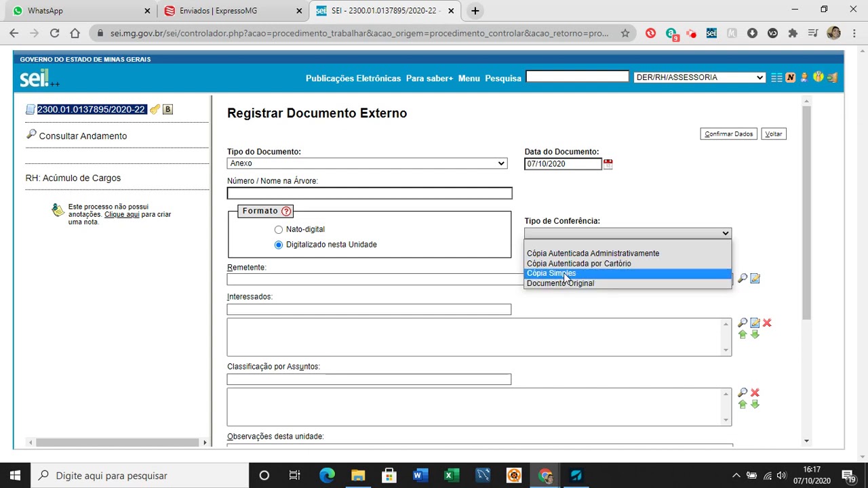This screenshot has height=488, width=868.
Task: Click the B badge icon beside process number
Action: [167, 109]
